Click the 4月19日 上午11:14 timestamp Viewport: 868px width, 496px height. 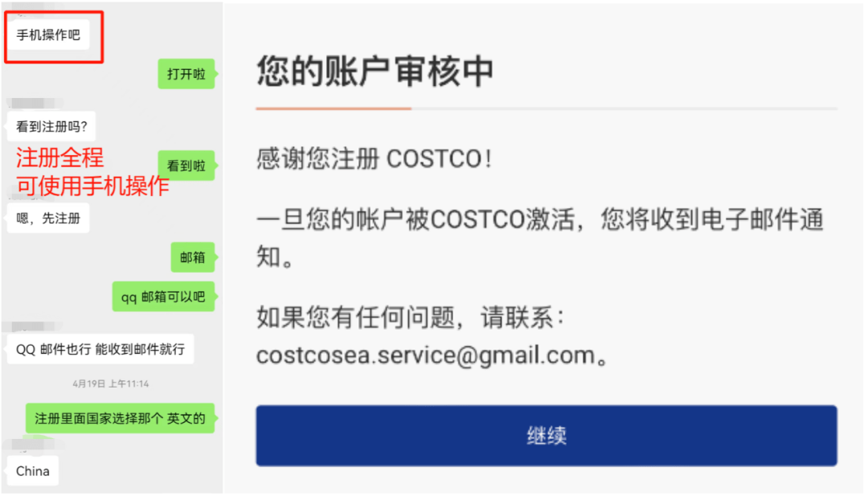(111, 383)
